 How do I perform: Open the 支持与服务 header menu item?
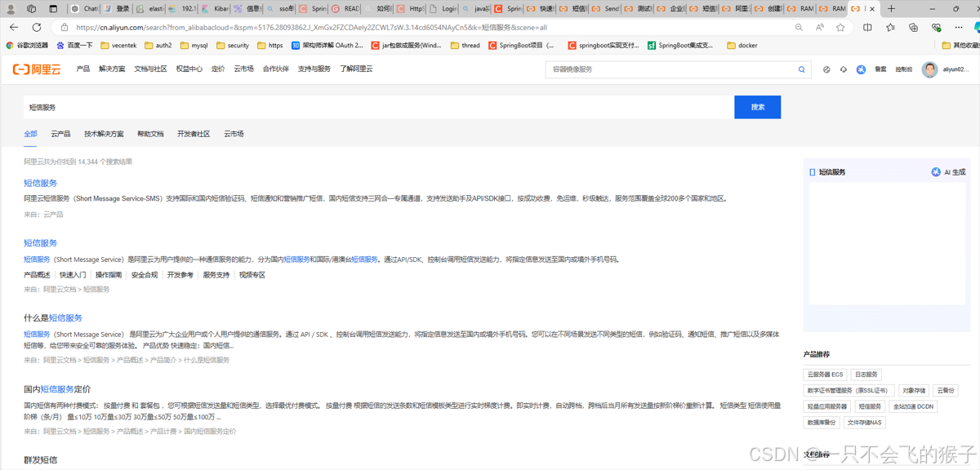[x=314, y=69]
